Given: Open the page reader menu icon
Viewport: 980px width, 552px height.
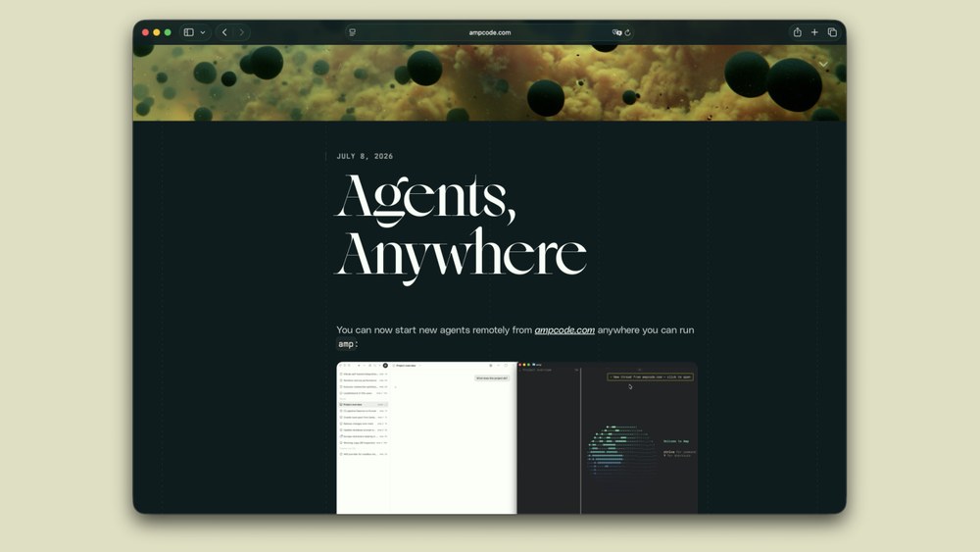Looking at the screenshot, I should click(x=353, y=32).
